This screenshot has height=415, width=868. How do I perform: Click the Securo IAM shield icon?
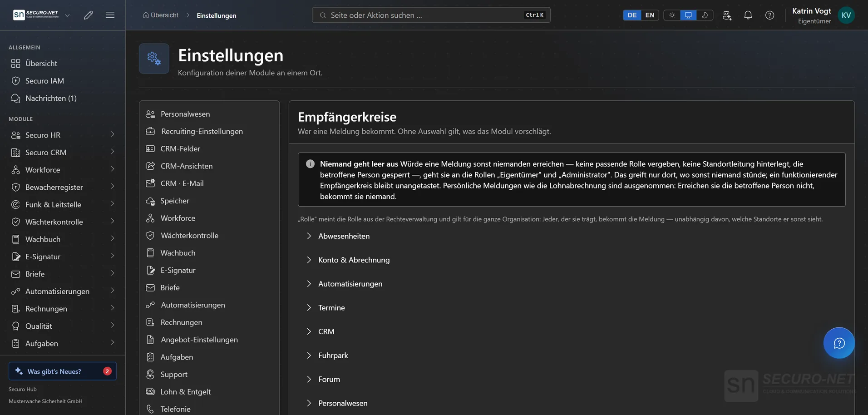click(x=16, y=81)
